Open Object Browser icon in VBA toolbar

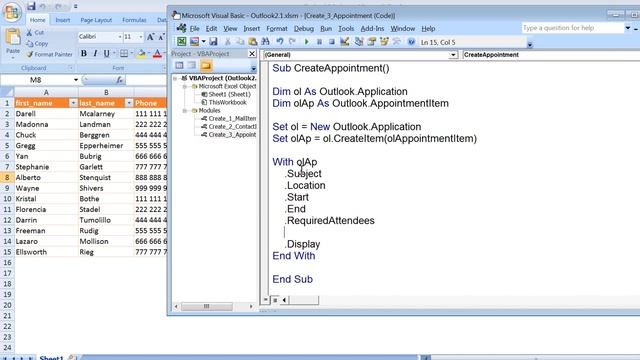(x=384, y=42)
